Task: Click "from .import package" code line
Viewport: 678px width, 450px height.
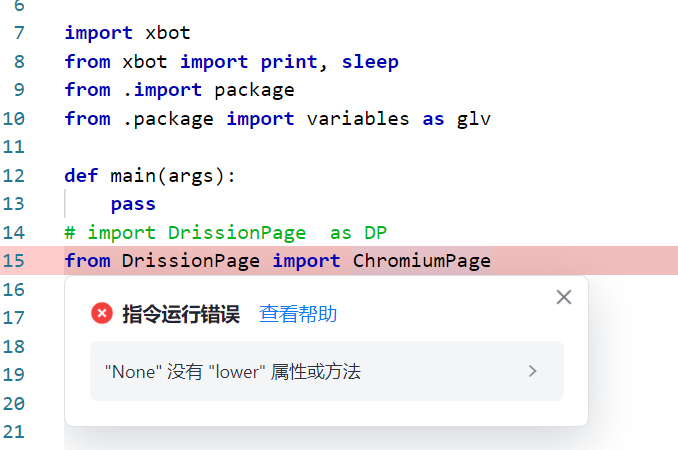Action: (179, 90)
